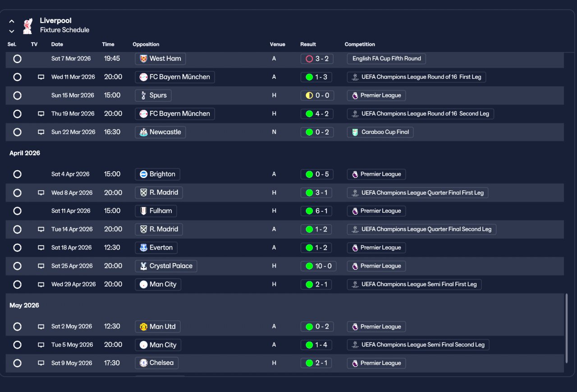Click the Liverpool club crest icon

coord(28,26)
